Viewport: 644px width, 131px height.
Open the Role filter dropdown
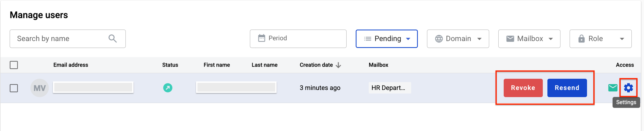600,39
